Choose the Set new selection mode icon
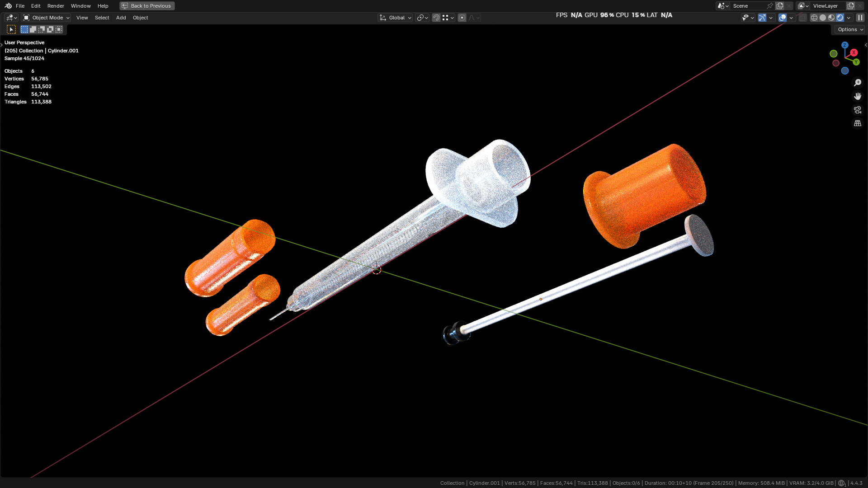 point(24,29)
